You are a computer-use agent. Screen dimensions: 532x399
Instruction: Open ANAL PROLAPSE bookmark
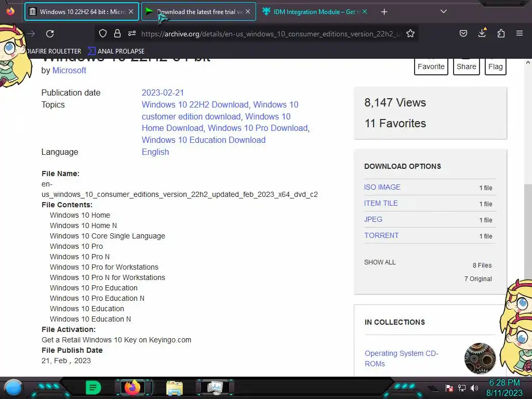[116, 51]
